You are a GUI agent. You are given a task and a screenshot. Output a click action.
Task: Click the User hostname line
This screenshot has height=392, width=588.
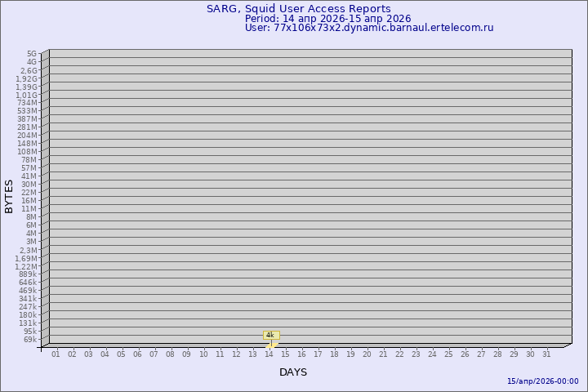pos(368,28)
